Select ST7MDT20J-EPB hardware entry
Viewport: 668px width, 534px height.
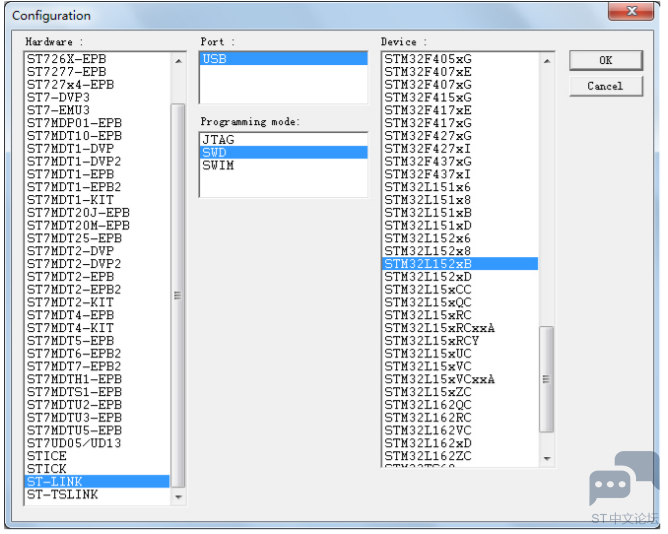[x=97, y=213]
